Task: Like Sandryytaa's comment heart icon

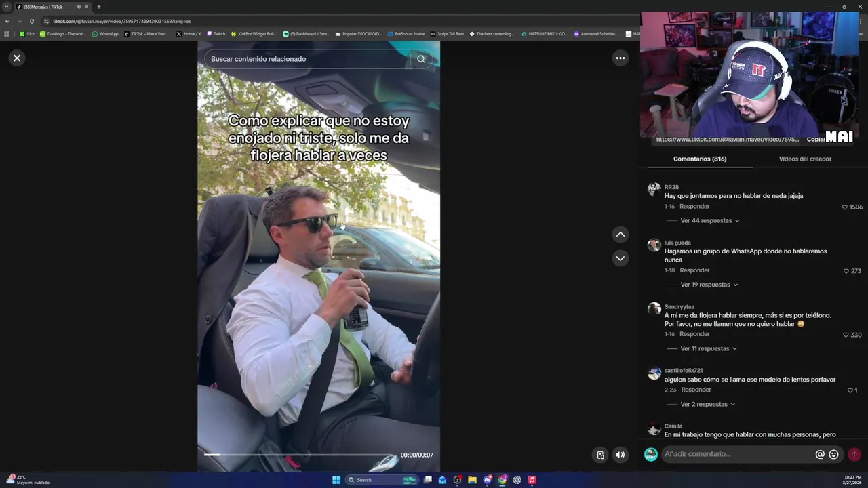Action: click(846, 335)
